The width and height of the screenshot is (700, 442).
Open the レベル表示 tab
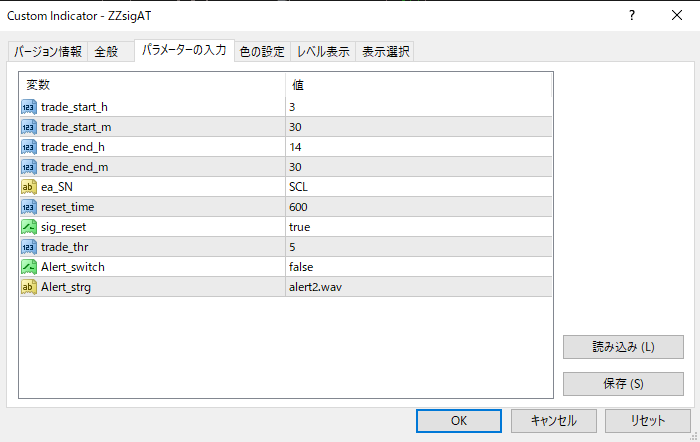(321, 52)
